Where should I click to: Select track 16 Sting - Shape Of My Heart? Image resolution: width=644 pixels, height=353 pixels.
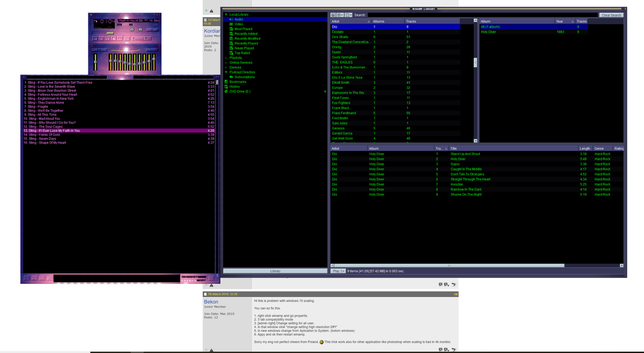pyautogui.click(x=119, y=143)
